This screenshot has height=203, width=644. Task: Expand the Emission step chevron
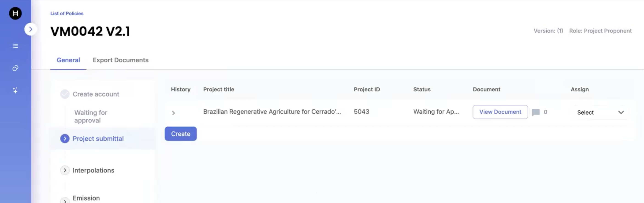(x=65, y=200)
